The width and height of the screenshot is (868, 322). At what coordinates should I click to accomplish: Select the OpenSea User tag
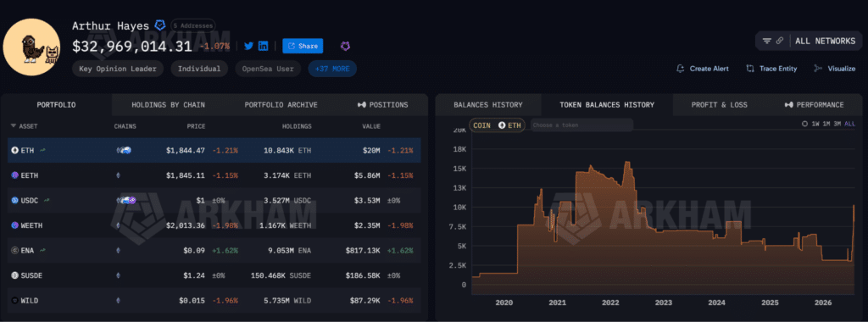tap(268, 69)
